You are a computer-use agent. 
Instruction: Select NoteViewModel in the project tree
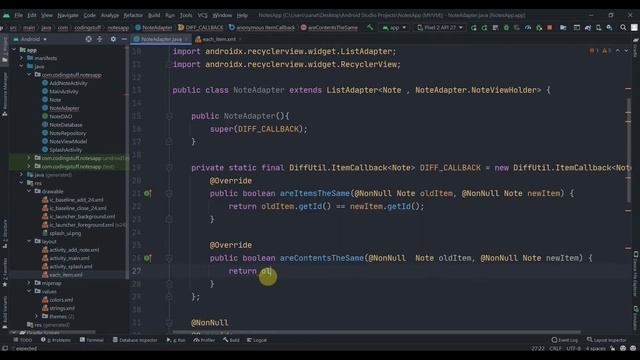(68, 141)
